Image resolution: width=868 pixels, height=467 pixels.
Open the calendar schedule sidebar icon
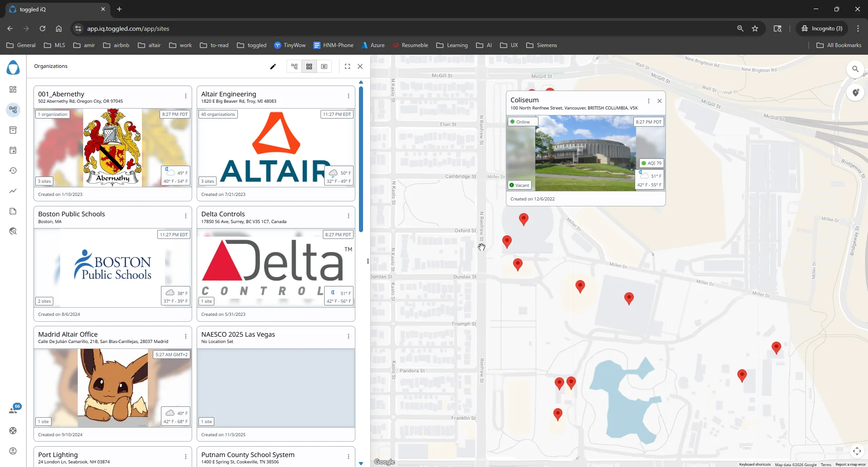[13, 150]
